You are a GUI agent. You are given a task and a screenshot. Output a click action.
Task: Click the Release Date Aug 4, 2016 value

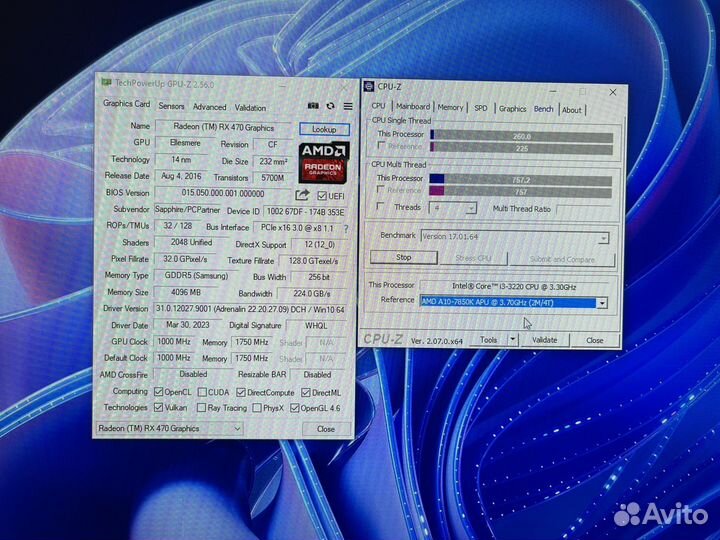pyautogui.click(x=181, y=176)
